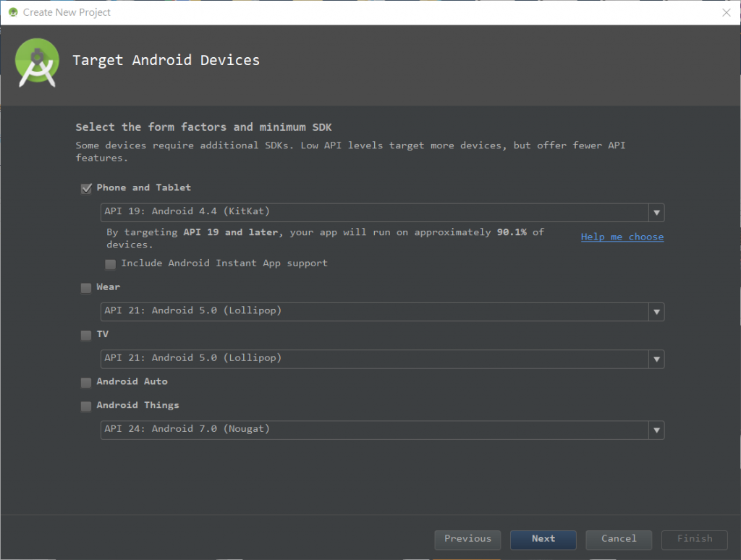Viewport: 741px width, 560px height.
Task: Click the small Android Studio title bar icon
Action: point(13,12)
